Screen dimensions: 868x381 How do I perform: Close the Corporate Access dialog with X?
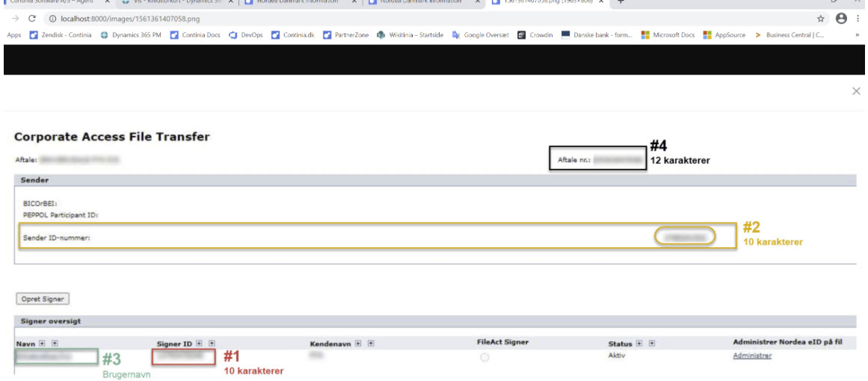856,91
